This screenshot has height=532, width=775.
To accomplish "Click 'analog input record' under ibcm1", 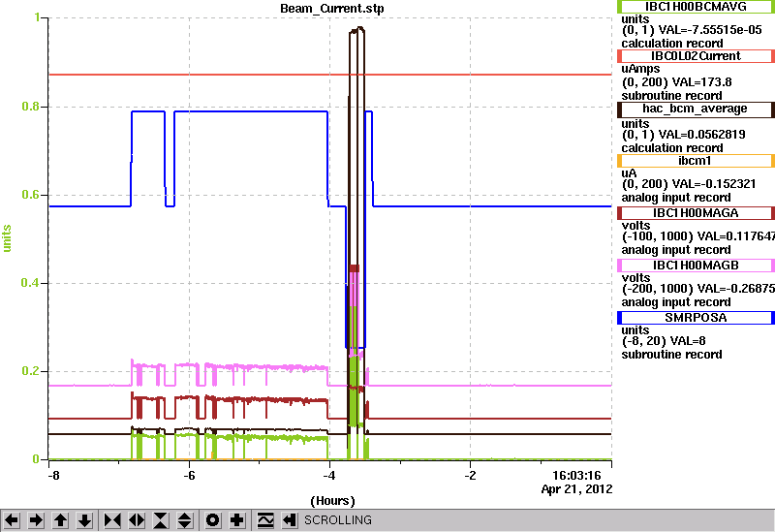I will (x=675, y=198).
